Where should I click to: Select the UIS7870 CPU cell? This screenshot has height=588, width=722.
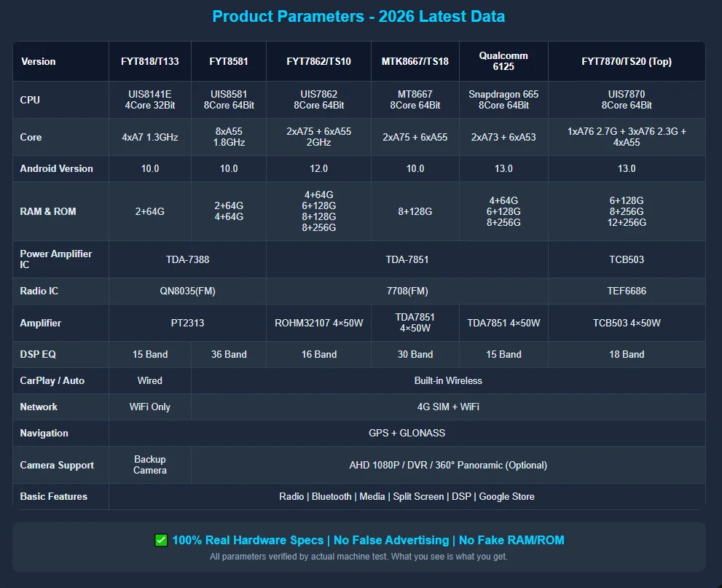(627, 100)
